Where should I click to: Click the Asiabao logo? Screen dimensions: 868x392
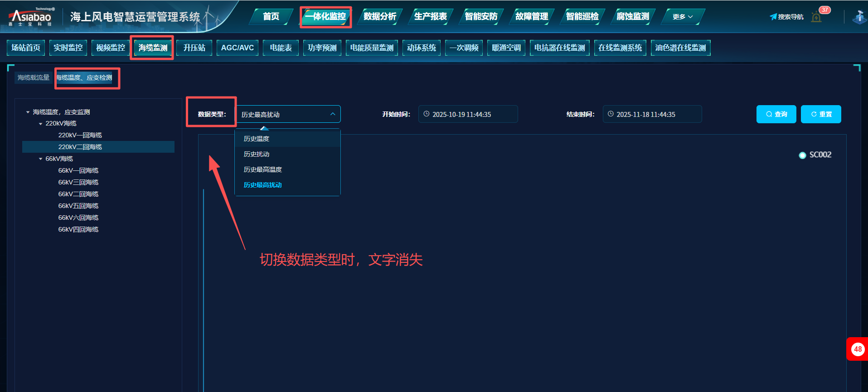31,17
